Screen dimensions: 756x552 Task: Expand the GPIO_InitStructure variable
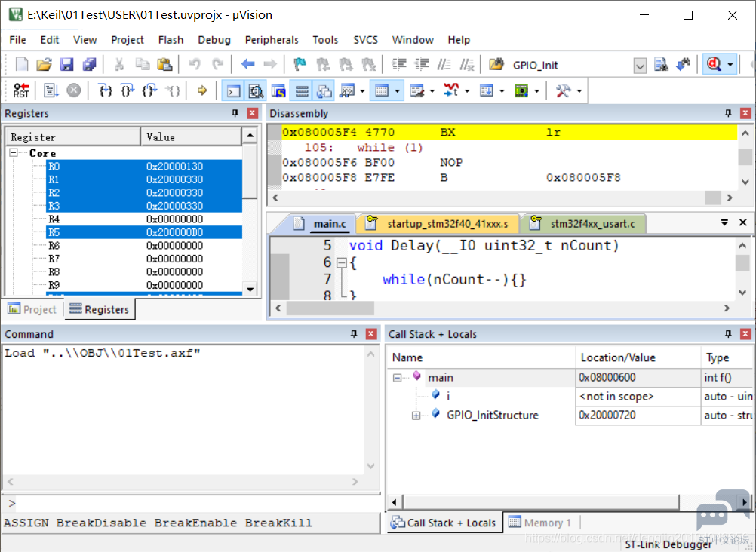[x=416, y=416]
